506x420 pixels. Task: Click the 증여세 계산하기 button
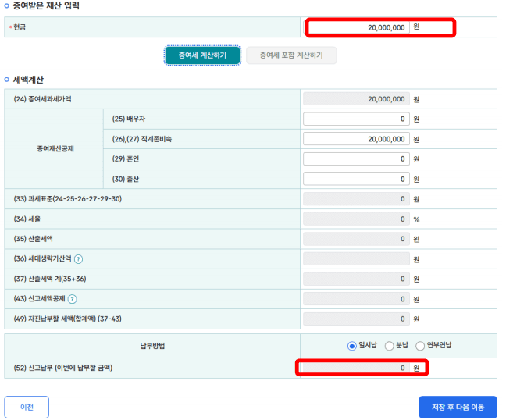pyautogui.click(x=203, y=55)
